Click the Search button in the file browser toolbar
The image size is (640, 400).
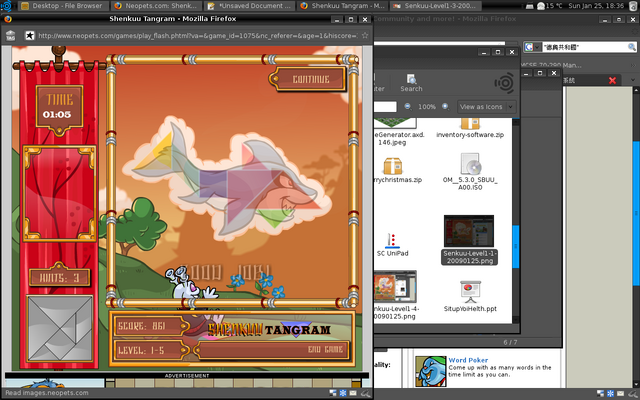(x=411, y=83)
